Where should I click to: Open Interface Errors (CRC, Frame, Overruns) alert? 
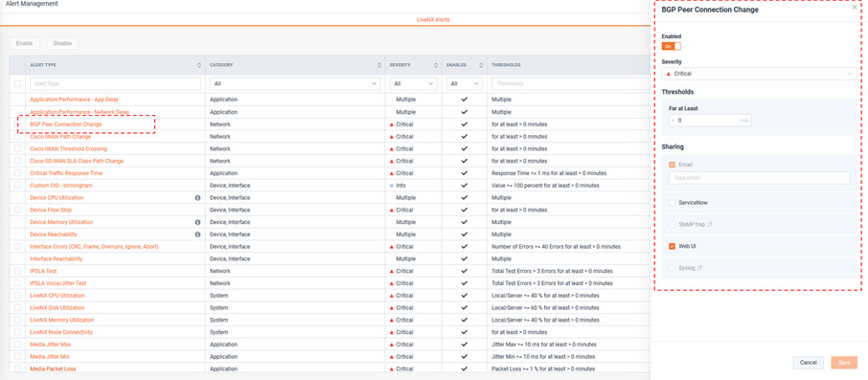[x=94, y=247]
